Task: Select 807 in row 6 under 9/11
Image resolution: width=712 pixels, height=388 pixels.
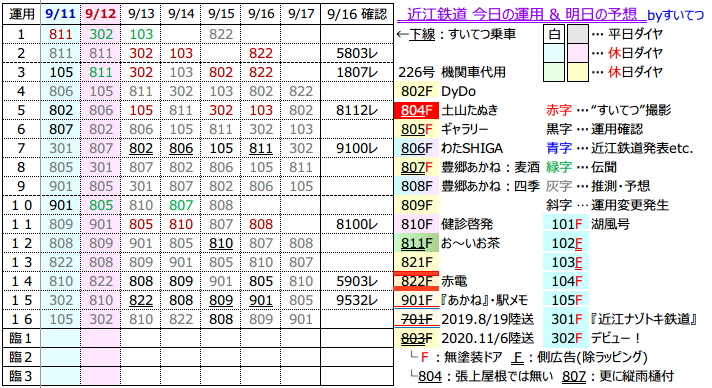Action: pos(61,129)
